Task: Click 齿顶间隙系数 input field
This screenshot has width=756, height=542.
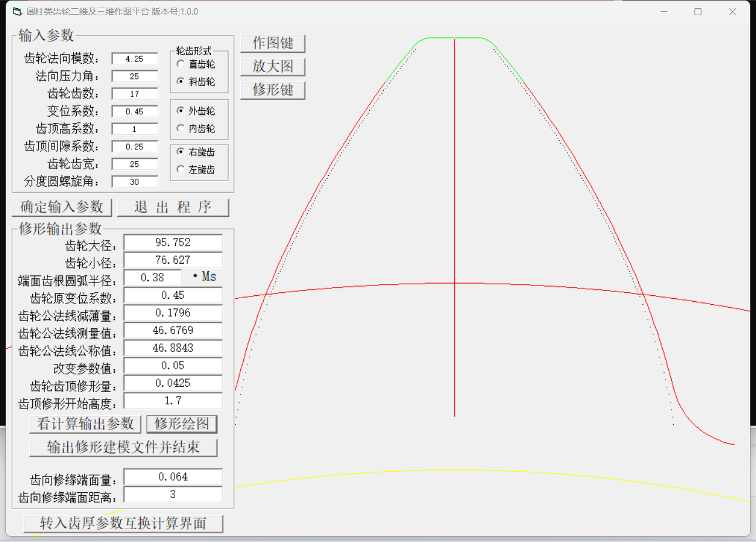Action: (135, 146)
